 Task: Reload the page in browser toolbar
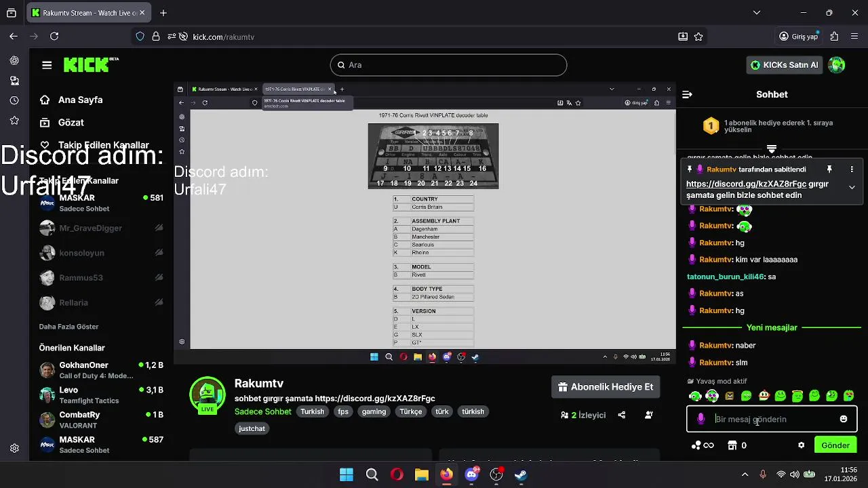pos(54,37)
